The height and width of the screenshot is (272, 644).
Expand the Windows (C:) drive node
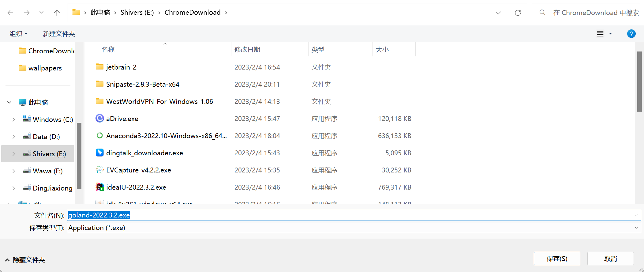tap(13, 119)
